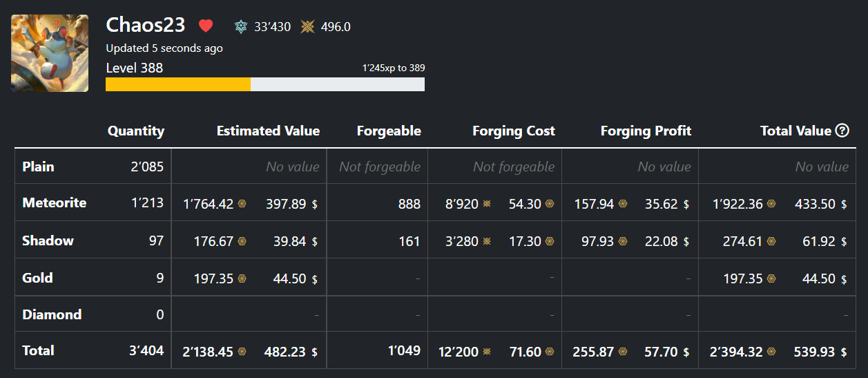Click the Plain 'Not forgeable' Forgeable cell
This screenshot has height=378, width=868.
(380, 167)
